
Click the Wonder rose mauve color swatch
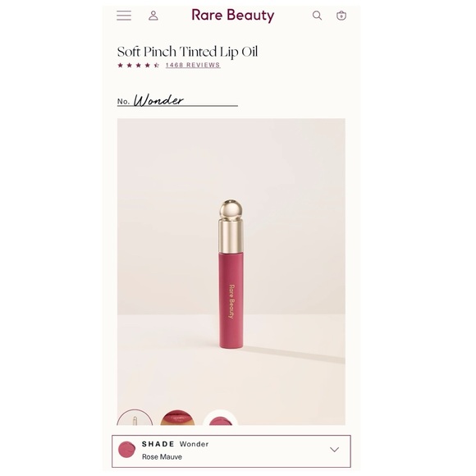tap(126, 450)
